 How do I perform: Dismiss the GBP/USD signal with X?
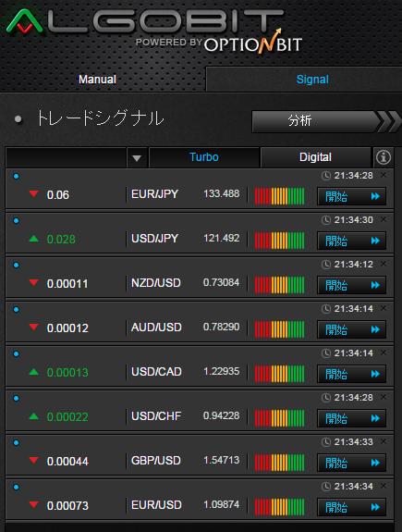384,441
